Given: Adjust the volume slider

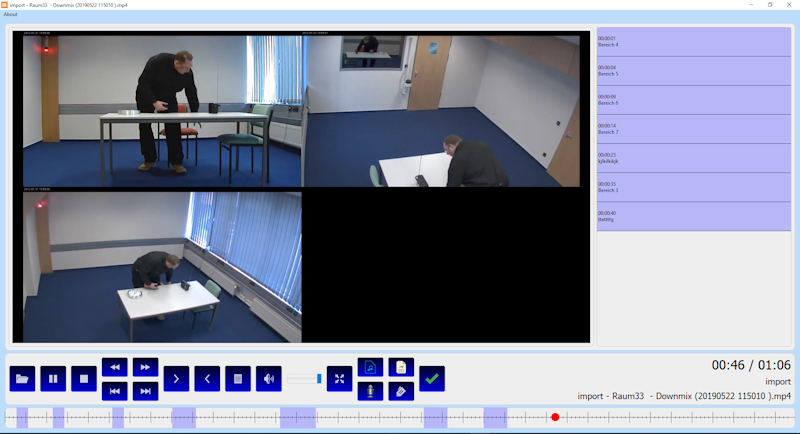Looking at the screenshot, I should coord(319,379).
